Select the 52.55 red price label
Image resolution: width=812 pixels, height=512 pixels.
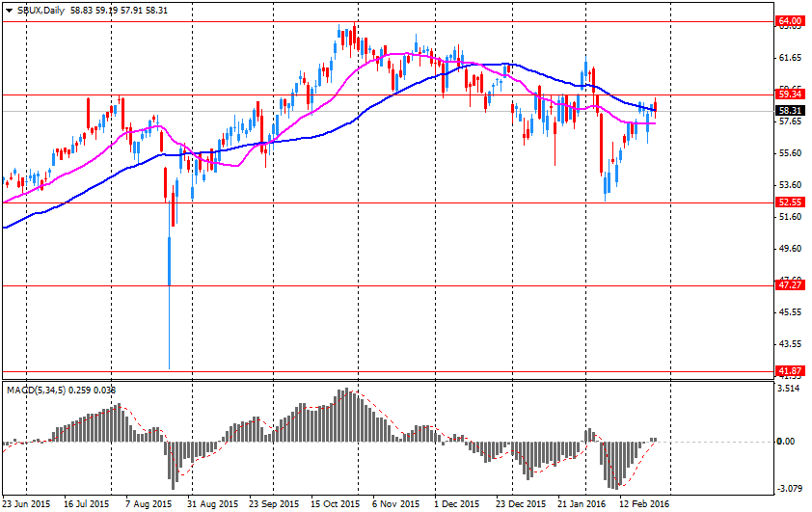pos(790,202)
